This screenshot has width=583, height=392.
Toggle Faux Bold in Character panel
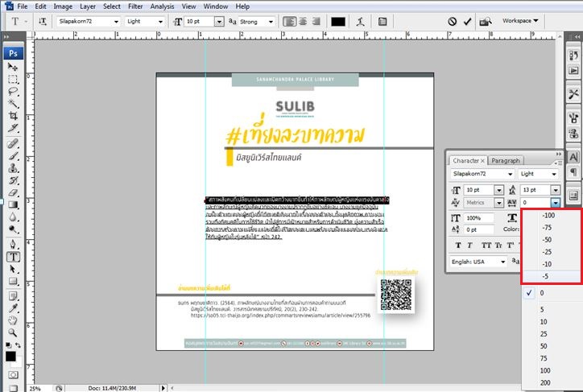pyautogui.click(x=458, y=246)
